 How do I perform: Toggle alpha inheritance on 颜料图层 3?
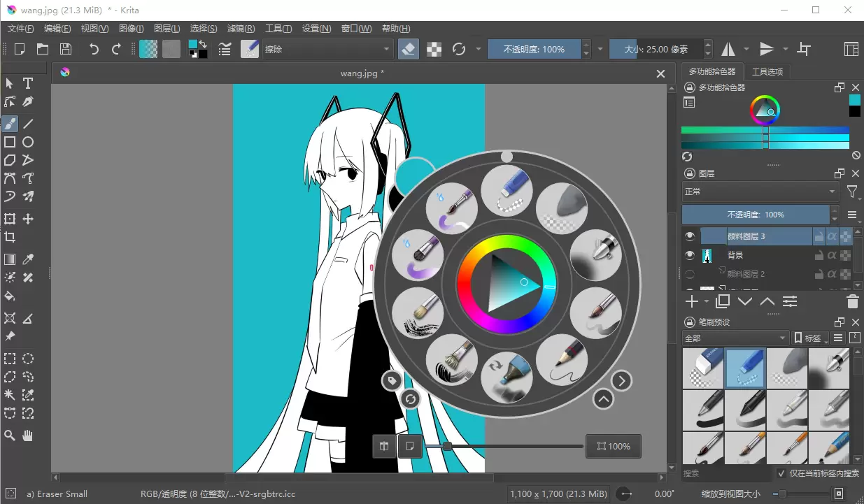pos(832,236)
